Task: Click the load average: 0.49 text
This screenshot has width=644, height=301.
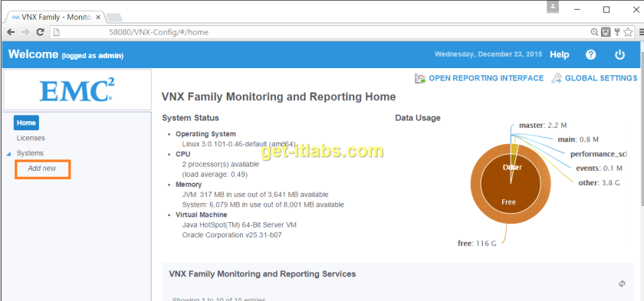Action: point(215,175)
